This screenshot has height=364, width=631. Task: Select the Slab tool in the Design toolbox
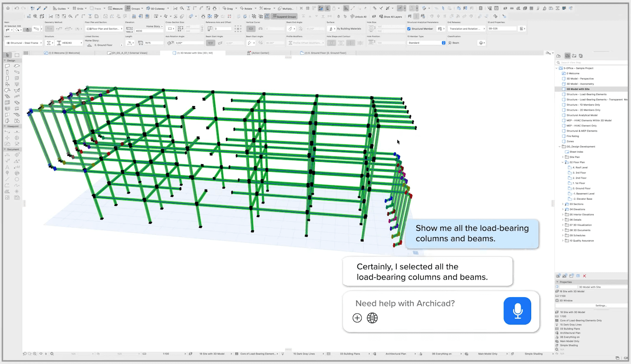pos(17,66)
